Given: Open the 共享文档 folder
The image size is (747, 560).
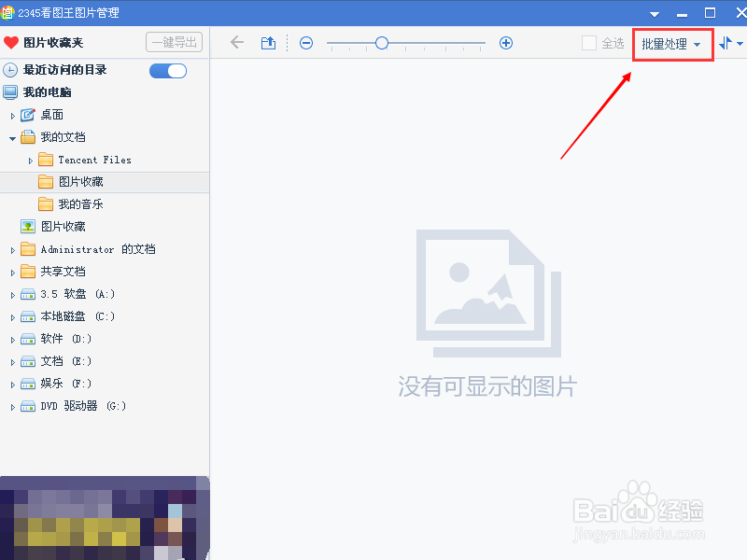Looking at the screenshot, I should [x=63, y=272].
